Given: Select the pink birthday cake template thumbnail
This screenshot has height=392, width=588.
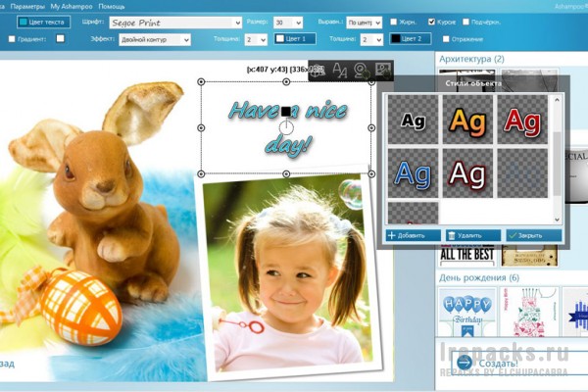Looking at the screenshot, I should point(529,312).
